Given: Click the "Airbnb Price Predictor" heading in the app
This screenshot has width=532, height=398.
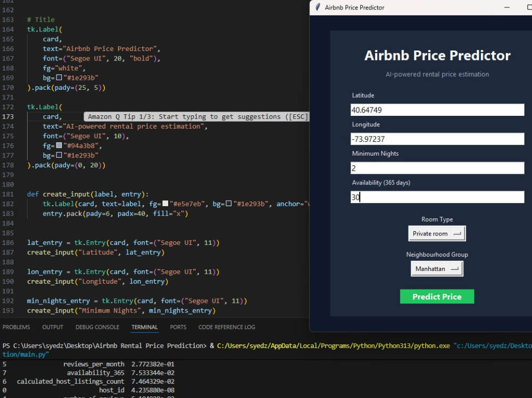Looking at the screenshot, I should [437, 56].
